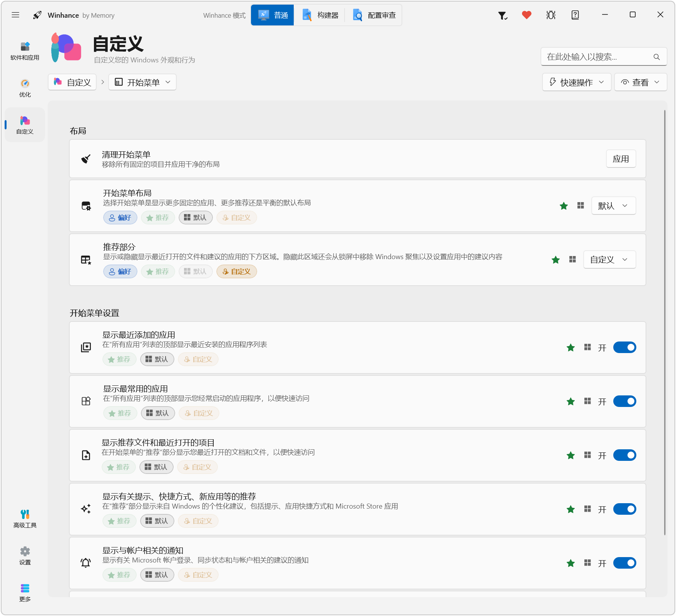Click the 显示最近添加的应用 row icon
676x616 pixels.
point(86,347)
